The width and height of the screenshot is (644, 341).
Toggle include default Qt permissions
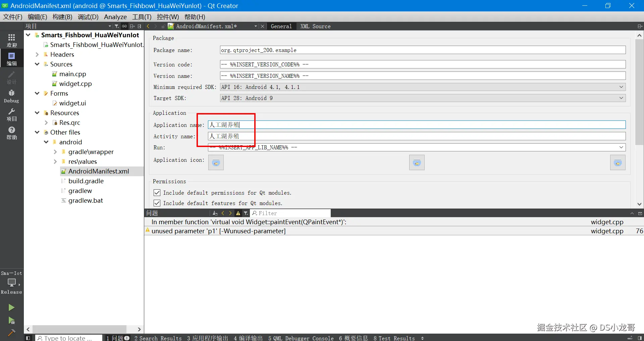click(157, 193)
